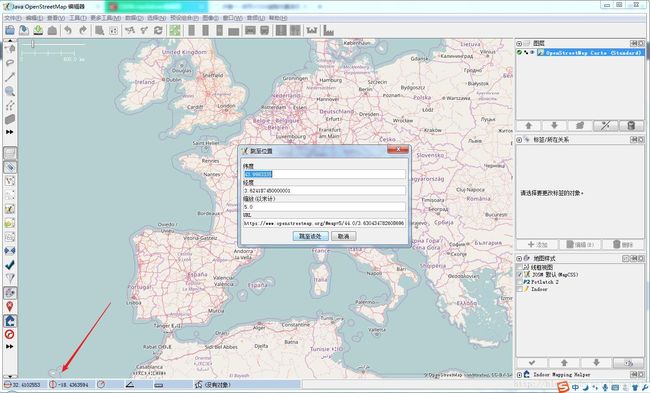The height and width of the screenshot is (393, 650).
Task: Expand more left sidebar tools via the upper double-arrow
Action: click(x=10, y=132)
